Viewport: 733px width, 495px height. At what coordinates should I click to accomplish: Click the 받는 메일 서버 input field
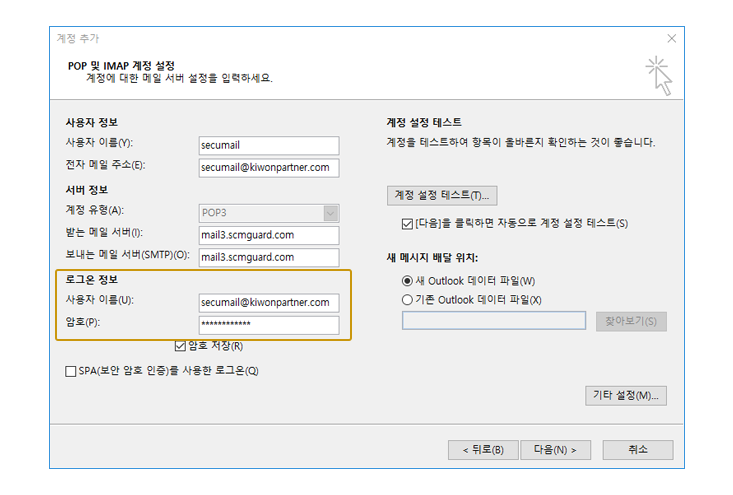click(x=269, y=235)
